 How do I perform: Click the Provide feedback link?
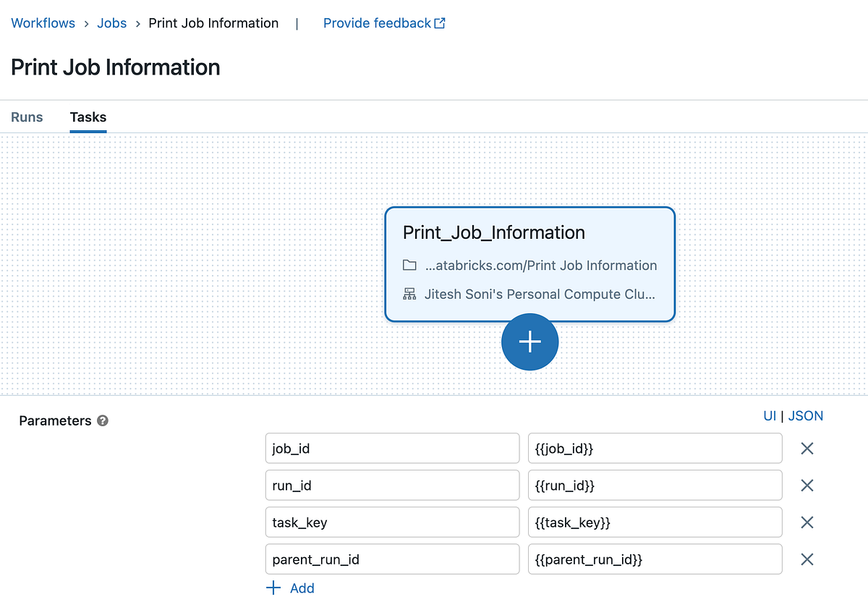coord(377,22)
